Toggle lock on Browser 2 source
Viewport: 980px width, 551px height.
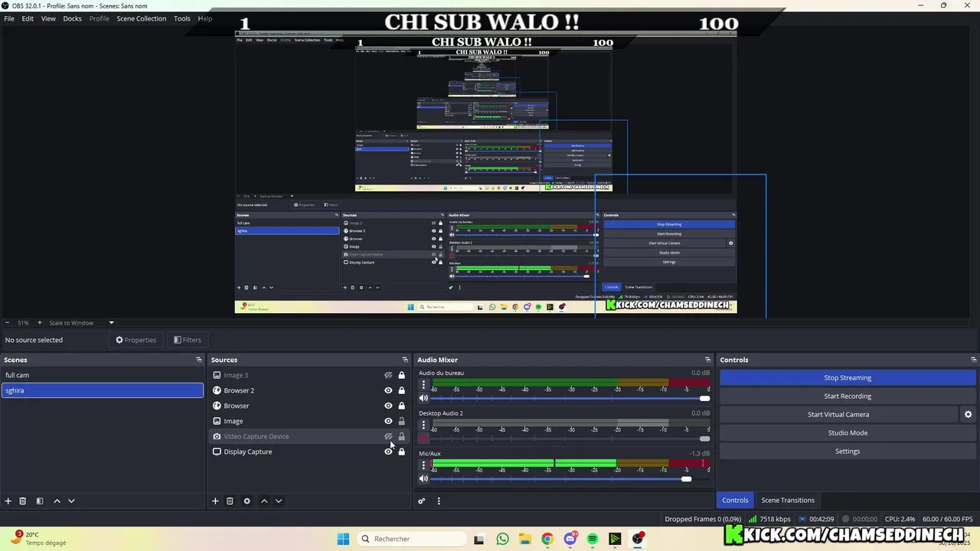point(401,390)
